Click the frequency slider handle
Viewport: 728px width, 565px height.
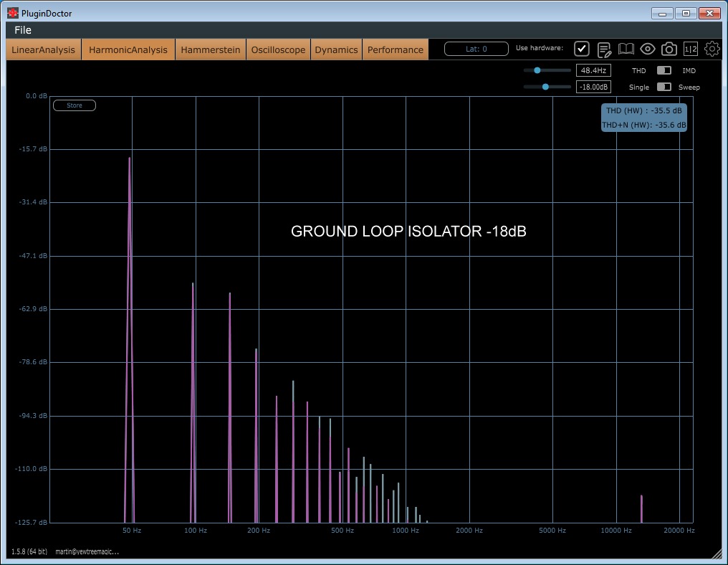(x=537, y=70)
